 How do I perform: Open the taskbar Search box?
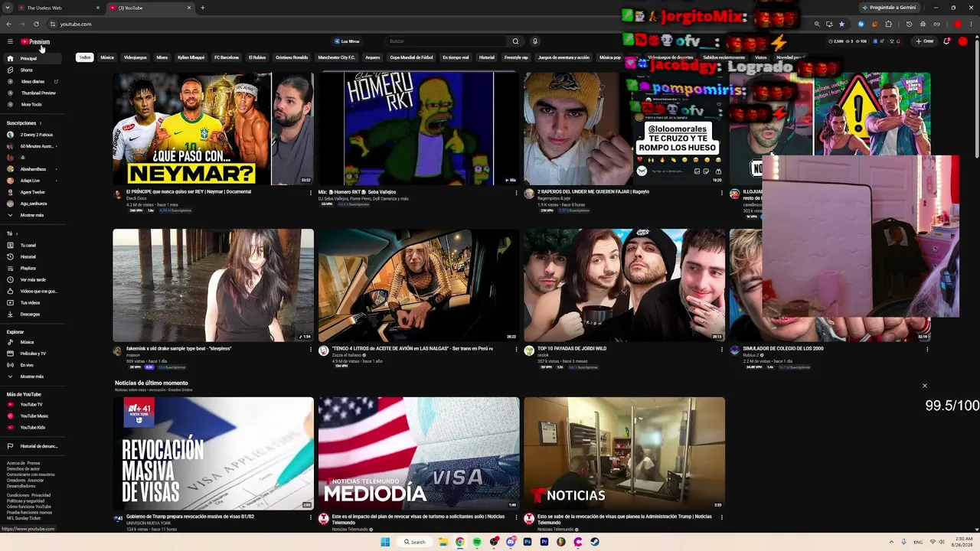(x=416, y=542)
